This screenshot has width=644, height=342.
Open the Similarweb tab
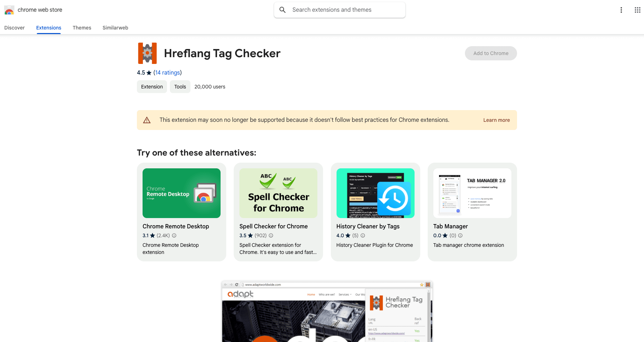click(x=115, y=28)
